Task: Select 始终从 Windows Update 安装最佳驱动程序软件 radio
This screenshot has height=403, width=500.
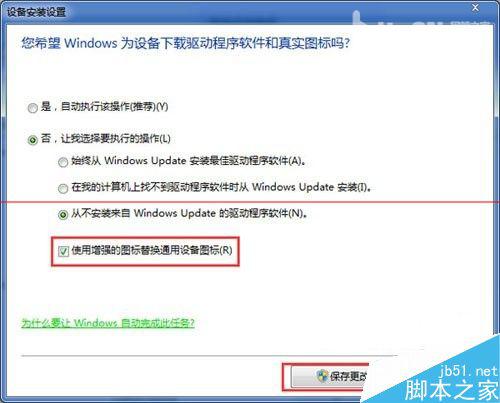Action: point(63,162)
